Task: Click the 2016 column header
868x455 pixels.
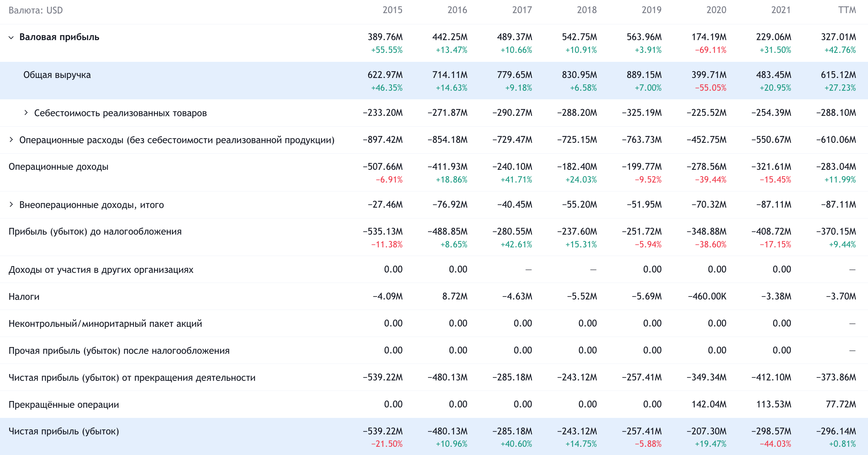Action: click(457, 10)
